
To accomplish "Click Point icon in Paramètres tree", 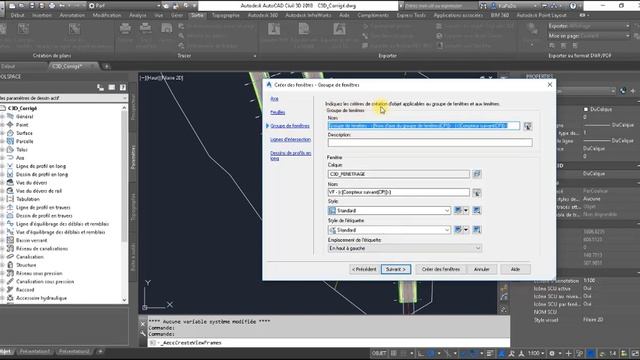I will [10, 124].
